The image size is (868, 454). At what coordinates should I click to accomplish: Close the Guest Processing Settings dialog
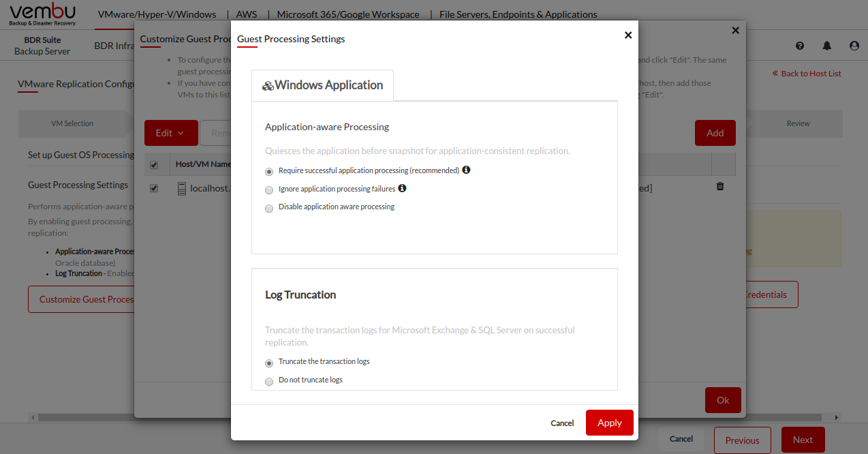coord(628,35)
